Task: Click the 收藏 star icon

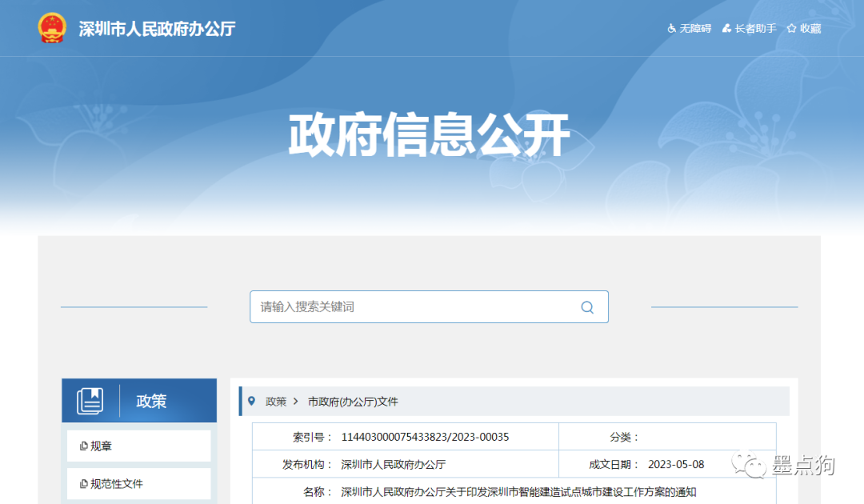Action: [791, 29]
